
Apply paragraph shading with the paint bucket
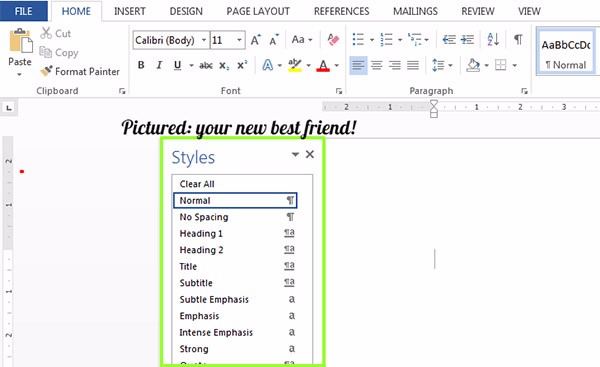[x=473, y=65]
